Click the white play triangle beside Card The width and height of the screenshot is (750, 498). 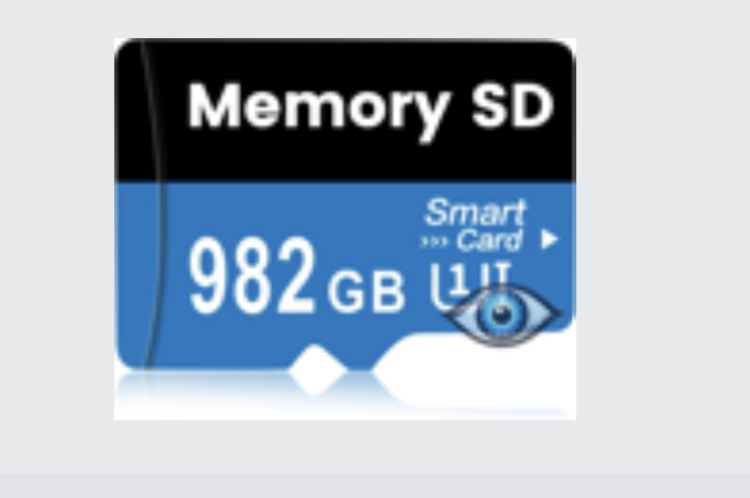[x=549, y=239]
